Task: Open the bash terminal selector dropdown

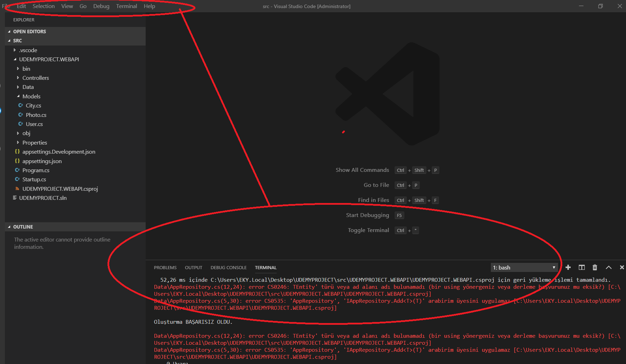Action: tap(524, 267)
